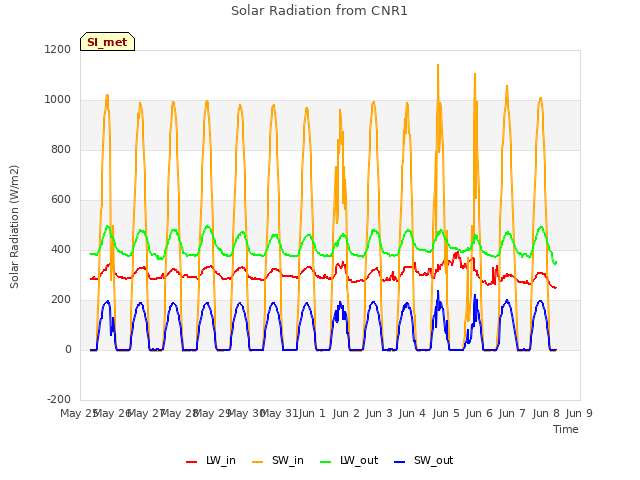Viewport: 640px width, 480px height.
Task: Toggle the SW_out legend entry
Action: pyautogui.click(x=424, y=460)
